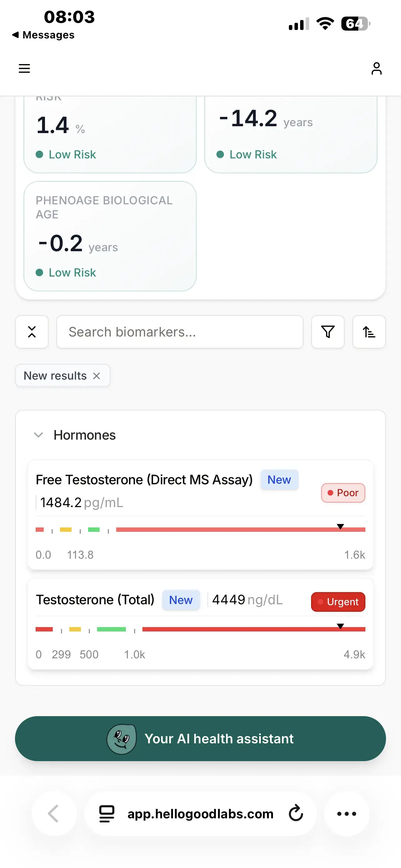Open the hamburger navigation menu
Viewport: 401px width, 868px height.
[x=24, y=68]
